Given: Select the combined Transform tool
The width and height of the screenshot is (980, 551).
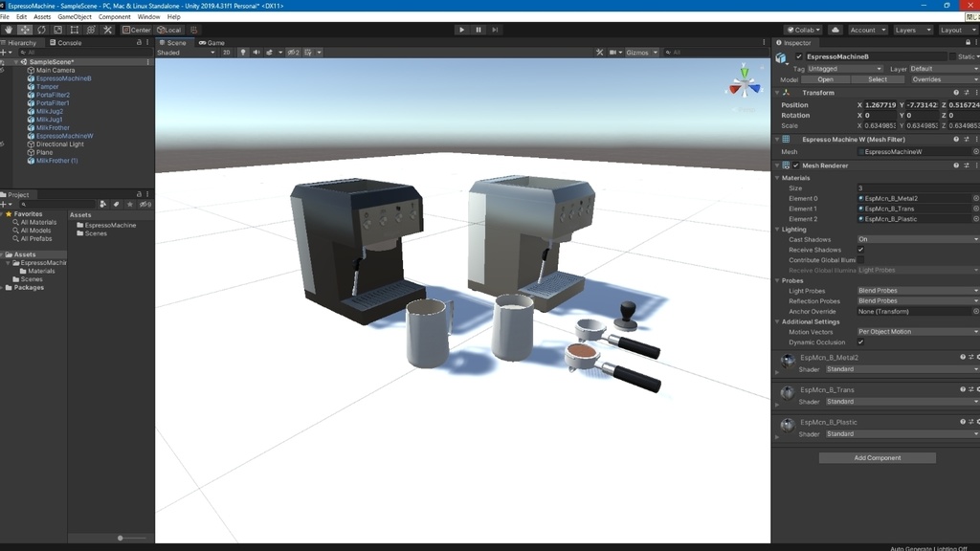Looking at the screenshot, I should [x=91, y=30].
